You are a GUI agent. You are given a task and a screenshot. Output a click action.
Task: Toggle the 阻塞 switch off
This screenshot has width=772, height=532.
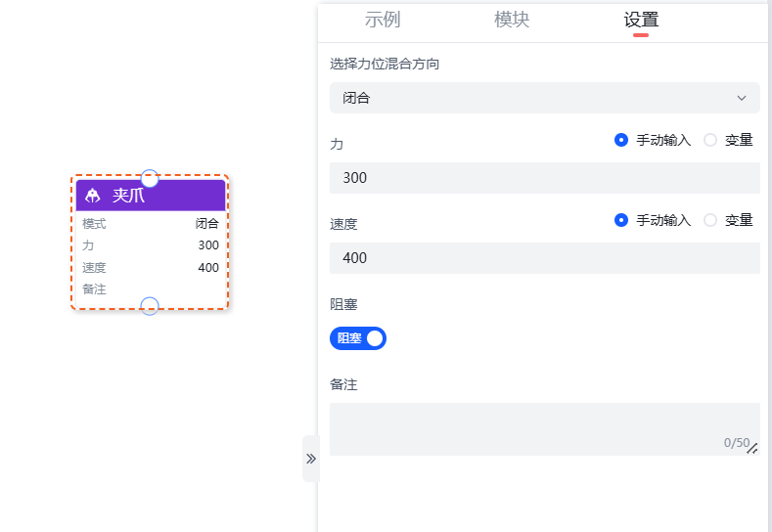358,338
